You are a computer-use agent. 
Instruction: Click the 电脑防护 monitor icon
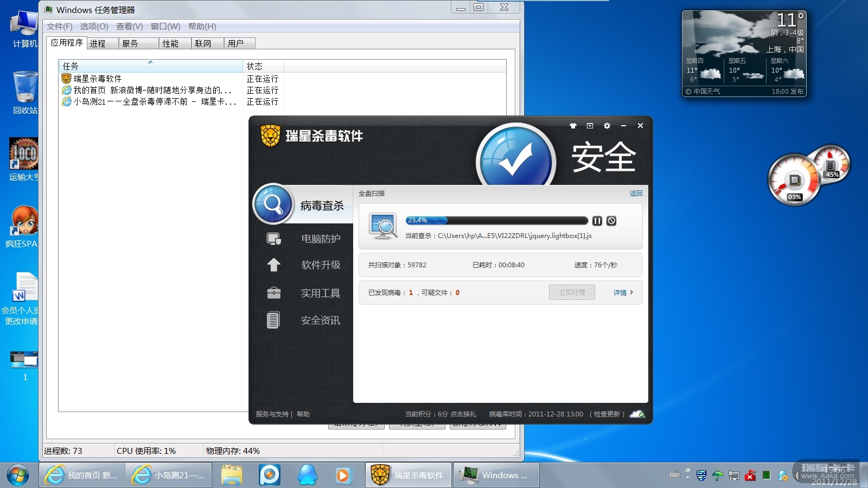tap(273, 239)
